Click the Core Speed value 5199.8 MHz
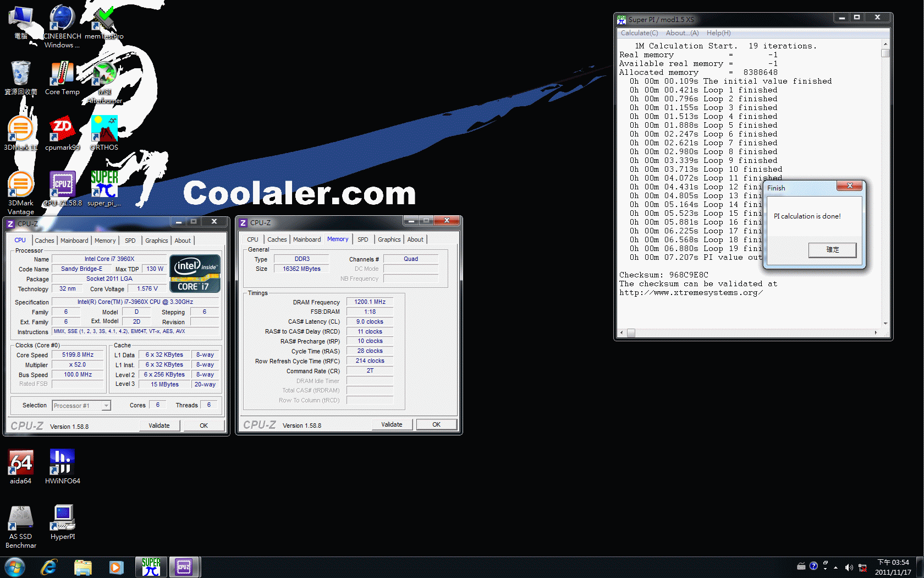The width and height of the screenshot is (924, 578). [x=78, y=355]
